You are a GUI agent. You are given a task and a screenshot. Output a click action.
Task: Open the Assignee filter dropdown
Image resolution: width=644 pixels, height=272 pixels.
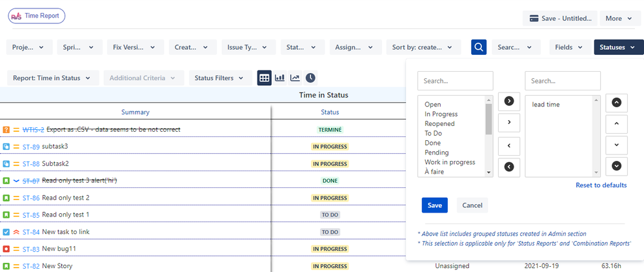point(356,47)
